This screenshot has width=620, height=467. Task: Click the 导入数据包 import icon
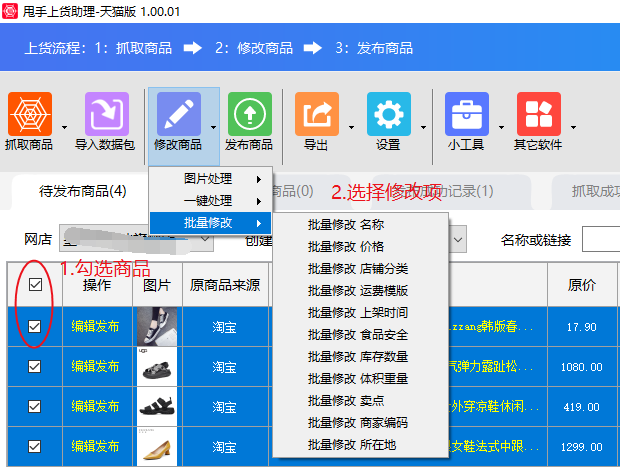(107, 114)
